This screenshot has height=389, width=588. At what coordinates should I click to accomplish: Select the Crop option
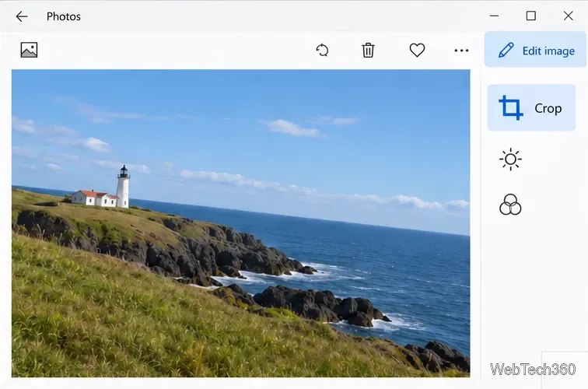(531, 107)
